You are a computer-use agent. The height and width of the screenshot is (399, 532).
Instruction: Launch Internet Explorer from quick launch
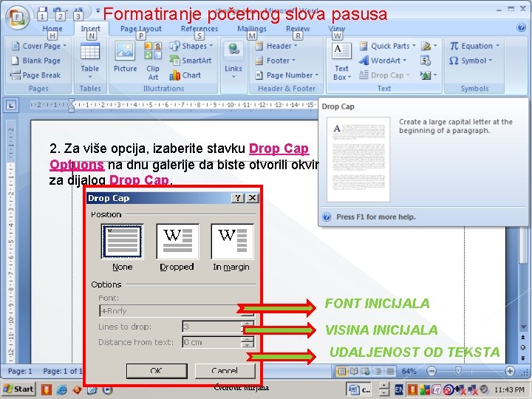click(x=62, y=389)
